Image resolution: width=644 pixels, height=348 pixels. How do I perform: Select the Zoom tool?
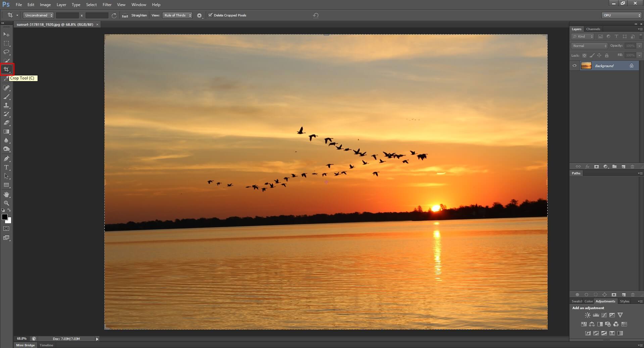click(6, 203)
